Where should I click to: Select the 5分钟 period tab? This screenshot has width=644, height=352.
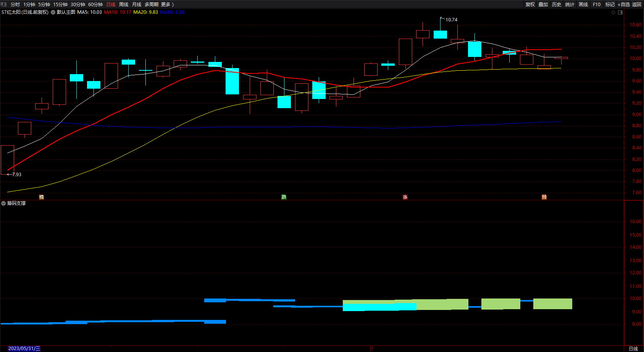(44, 5)
